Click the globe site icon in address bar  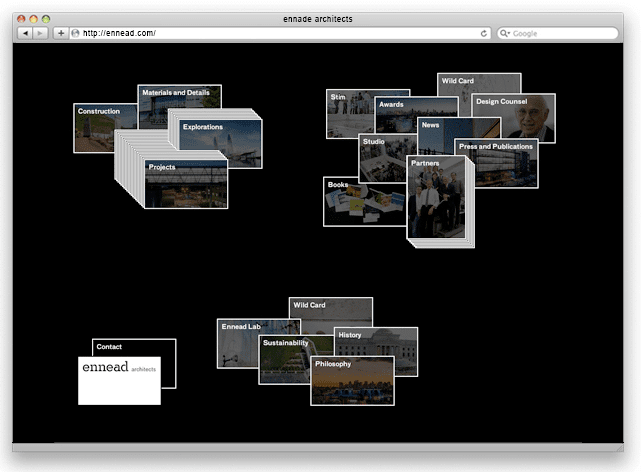point(75,34)
